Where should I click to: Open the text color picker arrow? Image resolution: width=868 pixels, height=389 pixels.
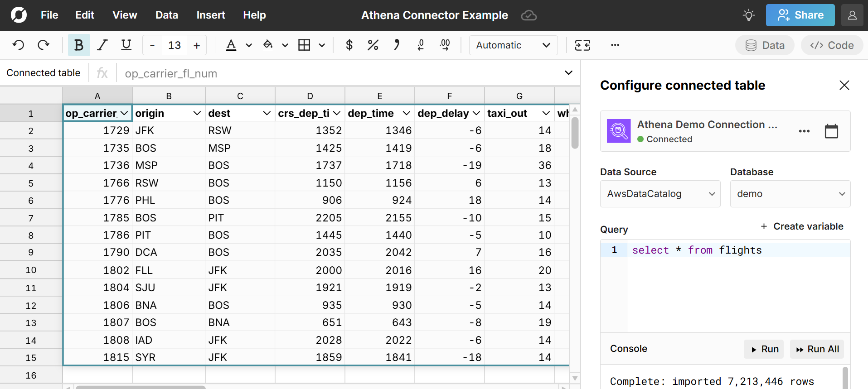(x=249, y=45)
